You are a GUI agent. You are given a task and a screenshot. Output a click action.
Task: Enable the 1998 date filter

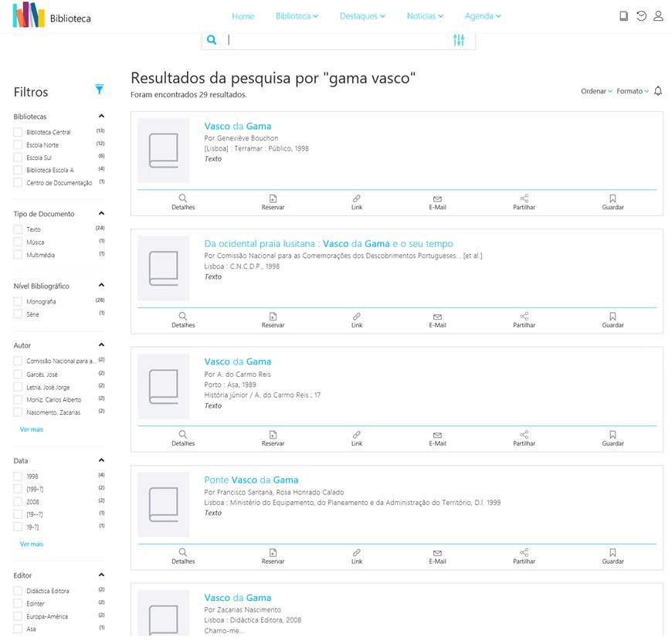18,477
